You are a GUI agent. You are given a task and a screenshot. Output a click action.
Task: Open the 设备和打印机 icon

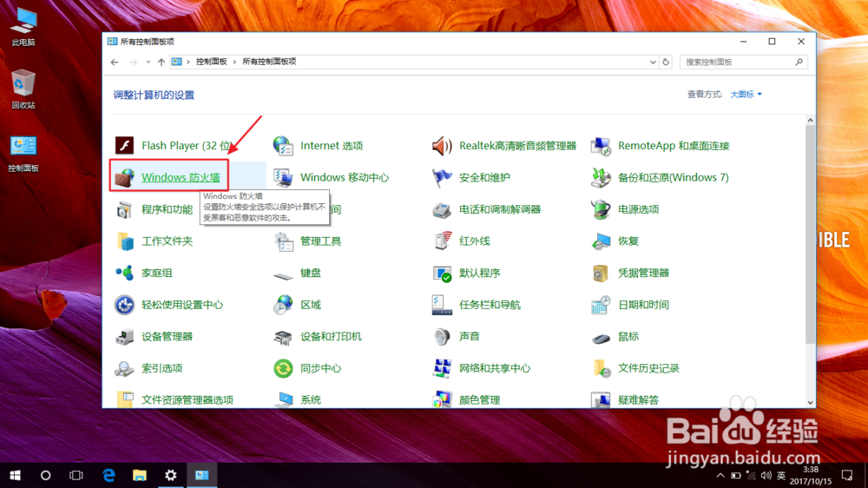283,336
